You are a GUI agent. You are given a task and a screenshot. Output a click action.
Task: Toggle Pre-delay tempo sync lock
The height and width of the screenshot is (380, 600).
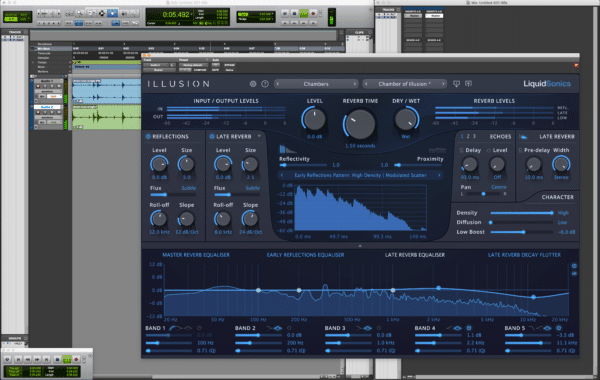pyautogui.click(x=521, y=150)
